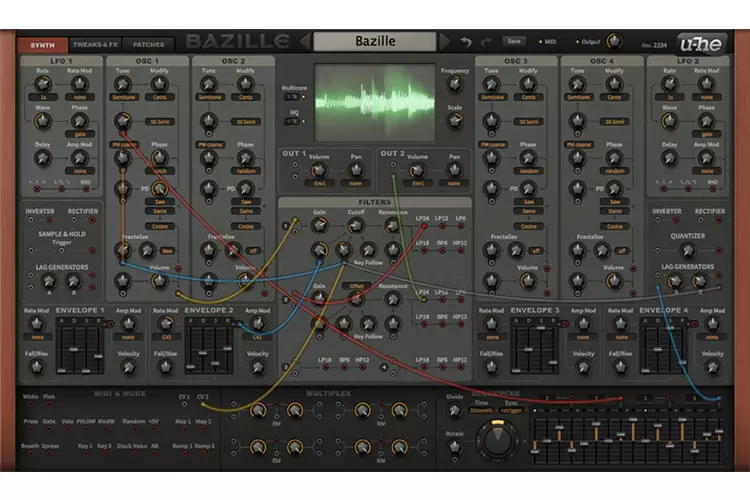Switch to the SYNTH tab
Screen dimensions: 750x500
point(43,45)
